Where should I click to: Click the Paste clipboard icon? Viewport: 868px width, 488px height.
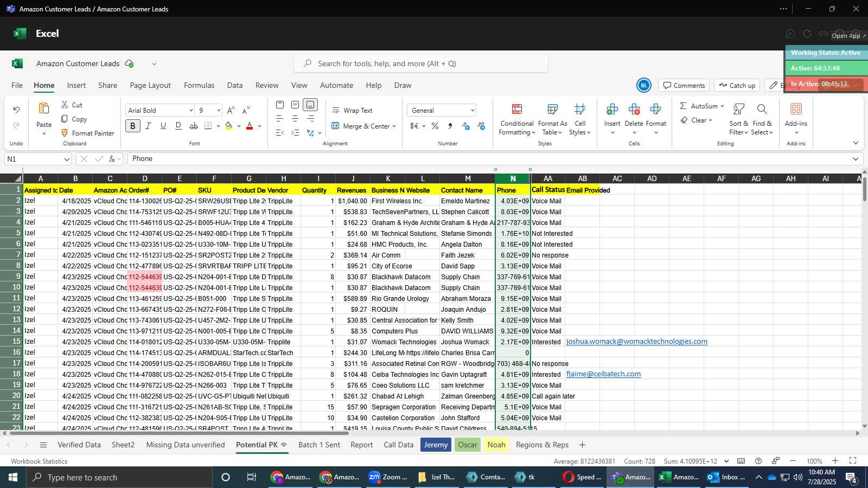click(x=44, y=108)
